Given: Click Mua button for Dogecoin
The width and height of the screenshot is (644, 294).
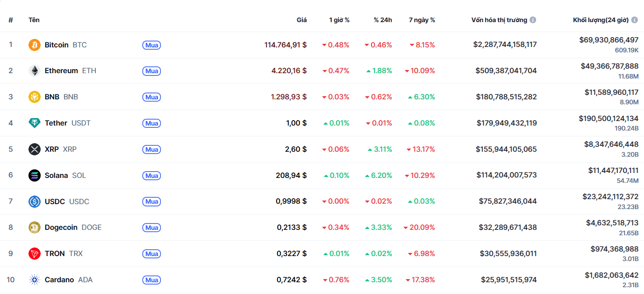Looking at the screenshot, I should [152, 228].
